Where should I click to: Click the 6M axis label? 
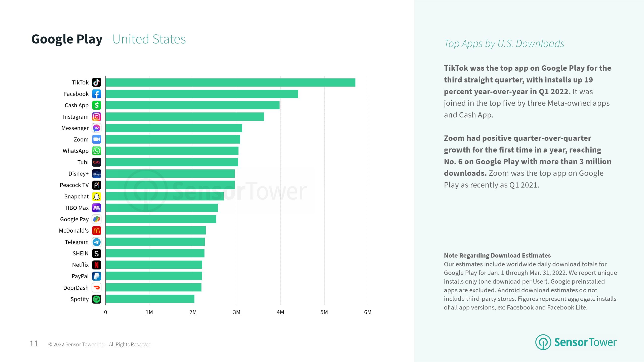[x=368, y=312]
